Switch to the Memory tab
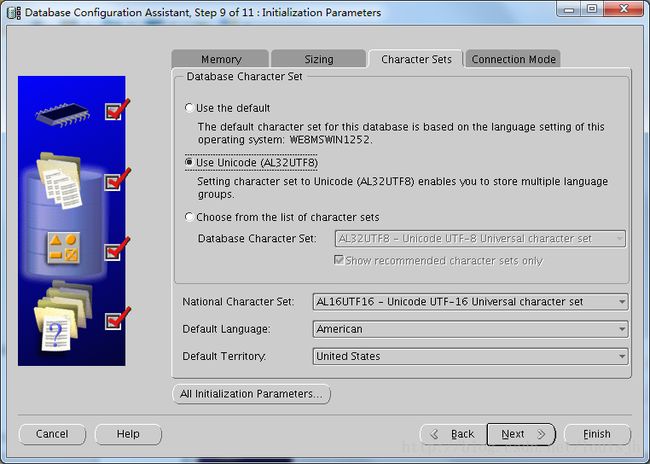The width and height of the screenshot is (650, 464). tap(220, 59)
